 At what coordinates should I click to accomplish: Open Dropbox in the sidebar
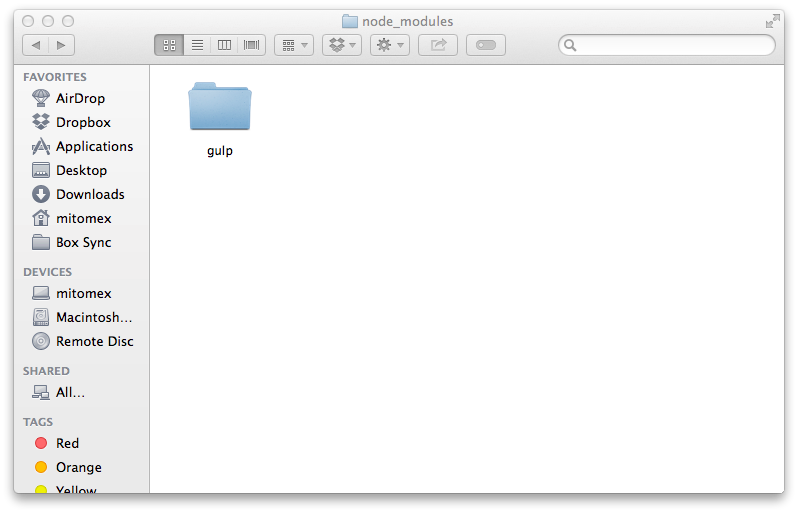point(81,122)
